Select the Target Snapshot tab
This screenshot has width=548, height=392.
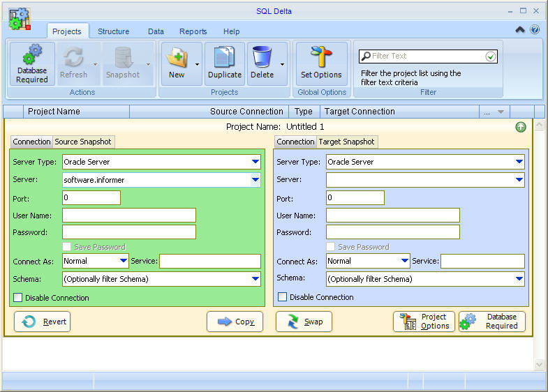coord(347,142)
